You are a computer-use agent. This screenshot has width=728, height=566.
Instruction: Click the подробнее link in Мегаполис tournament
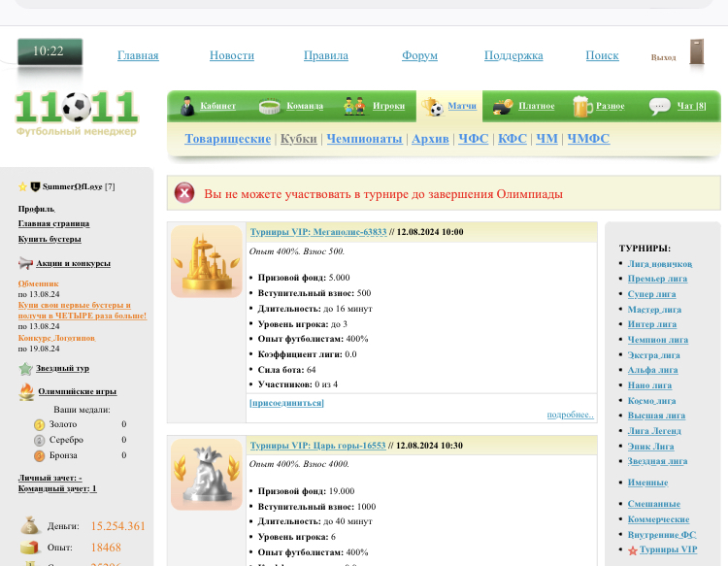click(x=570, y=415)
